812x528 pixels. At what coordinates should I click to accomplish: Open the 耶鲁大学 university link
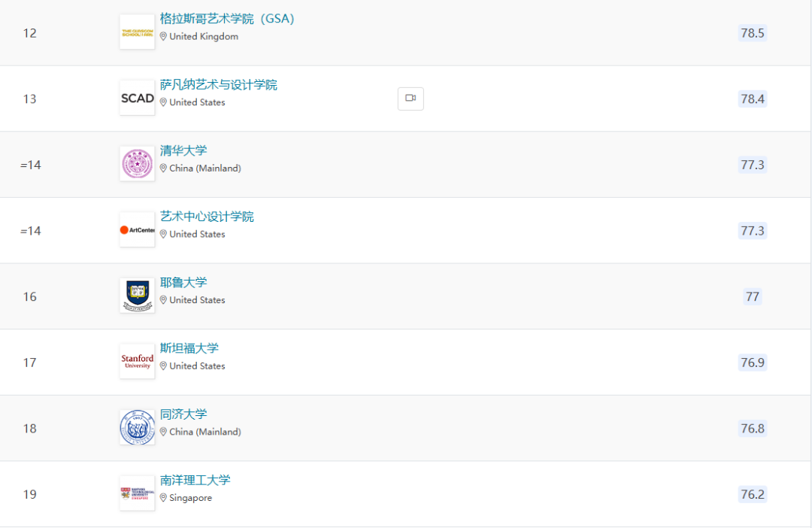[x=183, y=283]
